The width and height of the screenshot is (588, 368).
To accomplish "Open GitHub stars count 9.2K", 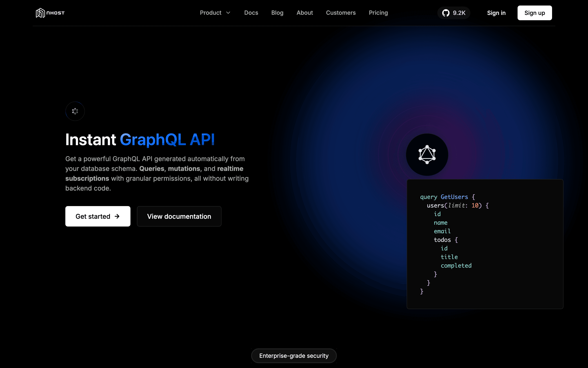I will pos(454,13).
